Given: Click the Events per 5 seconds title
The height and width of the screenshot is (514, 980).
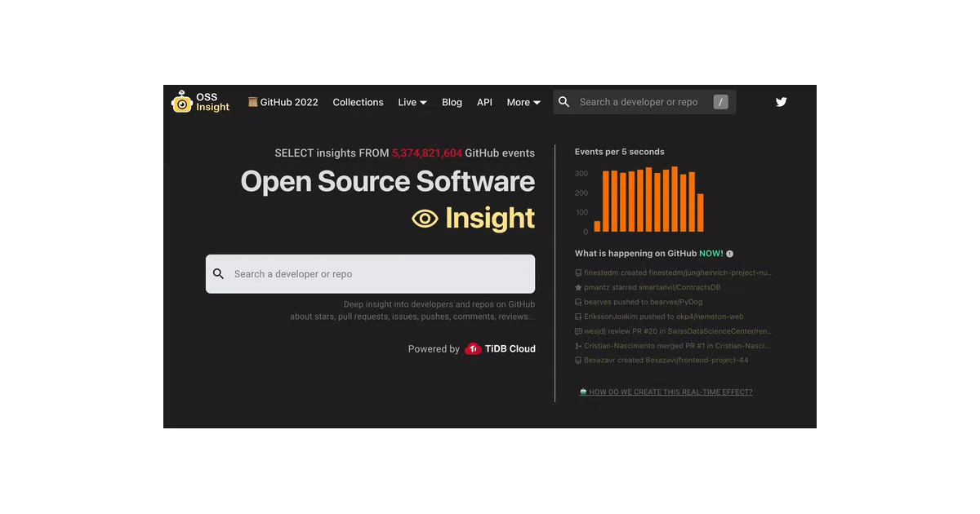Looking at the screenshot, I should [620, 152].
